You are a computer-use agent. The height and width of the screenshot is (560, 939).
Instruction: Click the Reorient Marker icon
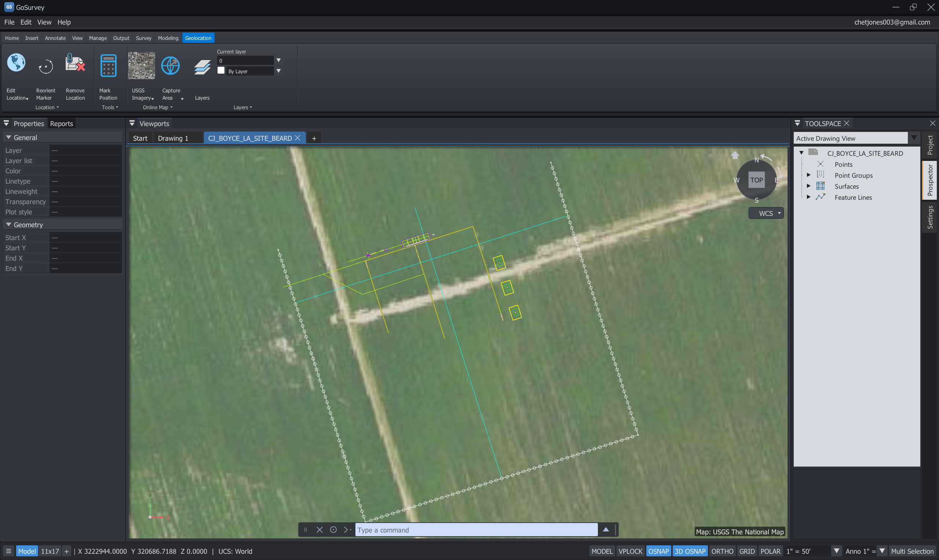pyautogui.click(x=46, y=67)
